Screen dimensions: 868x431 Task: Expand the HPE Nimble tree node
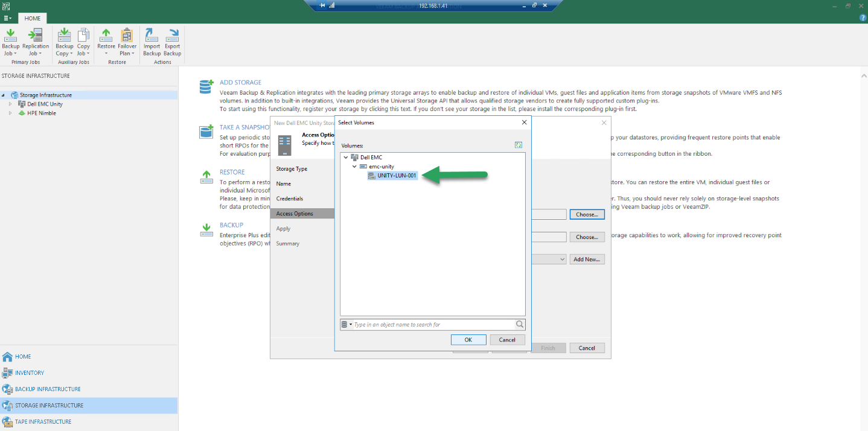click(10, 113)
